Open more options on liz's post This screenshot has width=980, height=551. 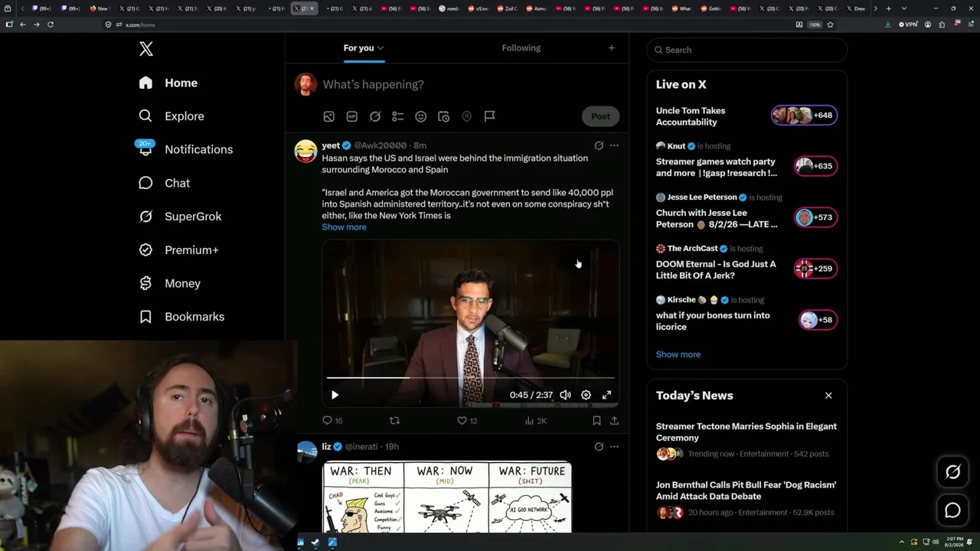614,447
